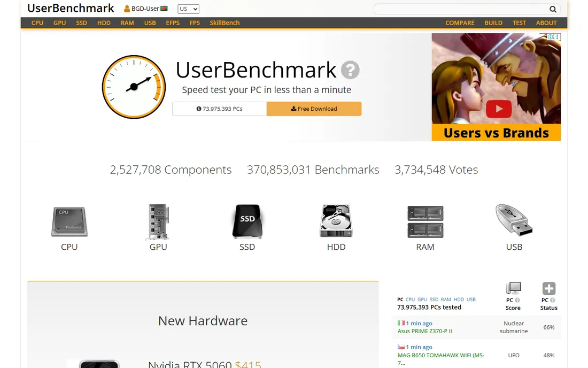588x368 pixels.
Task: Click the $415 price of RTX 5060
Action: (x=248, y=364)
